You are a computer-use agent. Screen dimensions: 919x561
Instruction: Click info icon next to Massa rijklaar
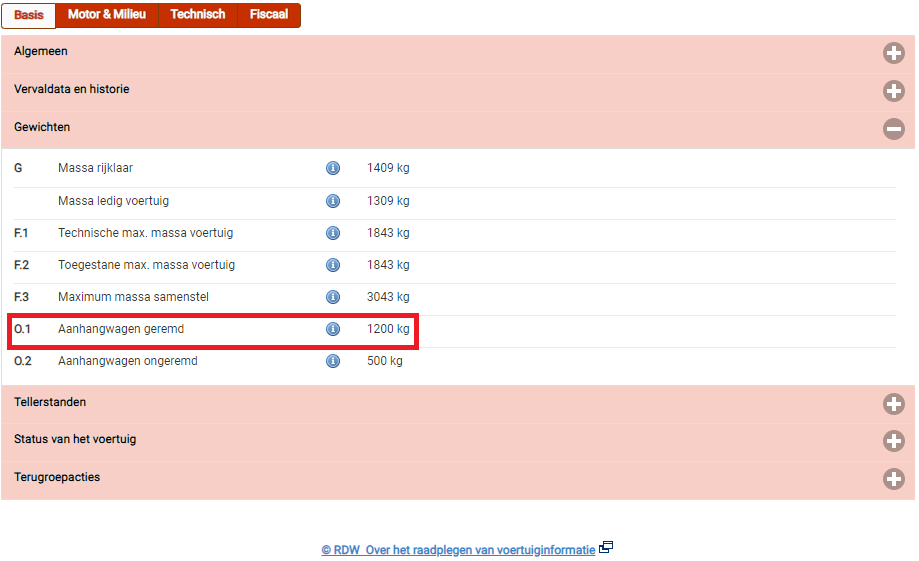333,168
